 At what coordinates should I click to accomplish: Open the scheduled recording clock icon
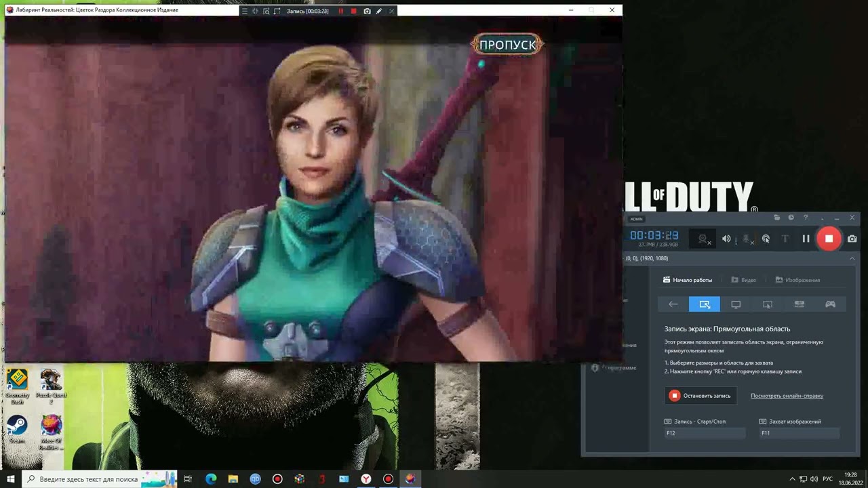[791, 218]
